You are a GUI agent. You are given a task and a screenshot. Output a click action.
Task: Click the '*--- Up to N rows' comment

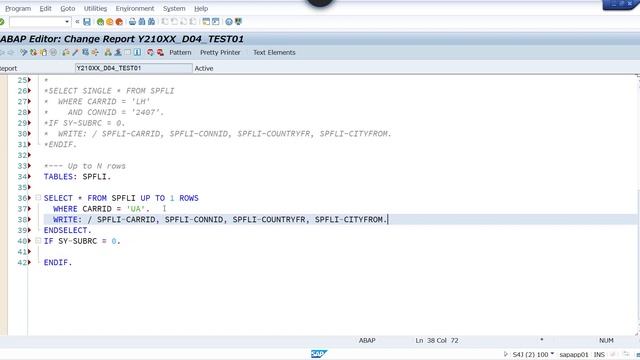point(84,166)
